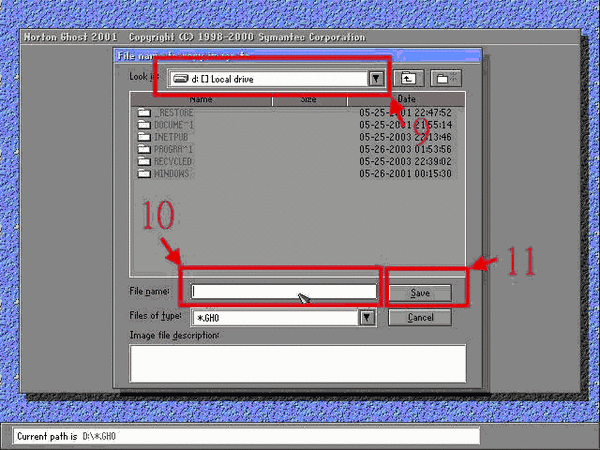Click the Save button
This screenshot has height=450, width=600.
coord(420,293)
